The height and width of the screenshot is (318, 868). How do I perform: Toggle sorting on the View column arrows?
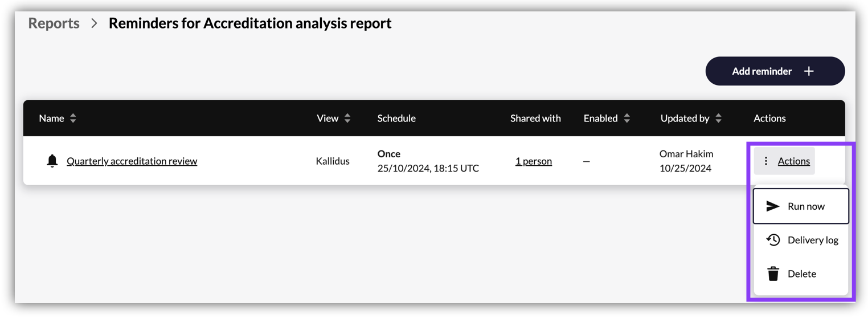pos(347,119)
